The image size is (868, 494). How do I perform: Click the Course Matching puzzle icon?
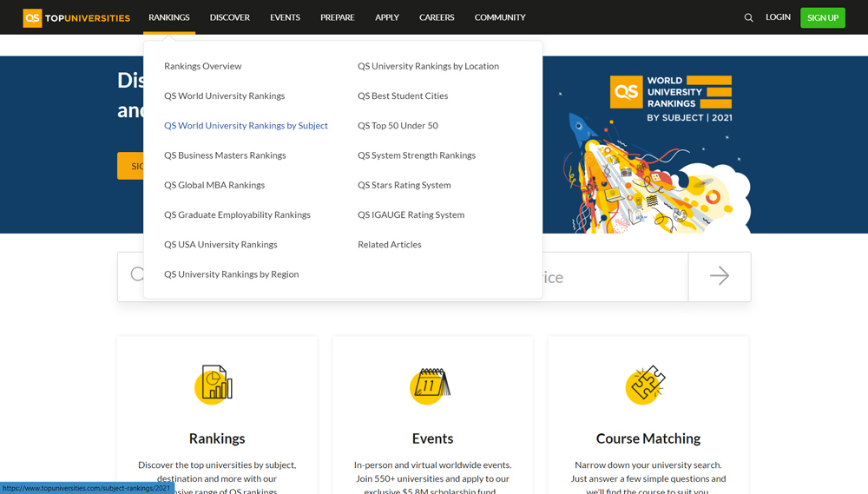646,385
